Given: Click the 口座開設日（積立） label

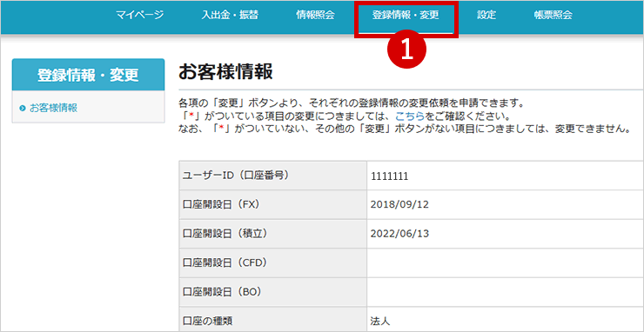Looking at the screenshot, I should [225, 234].
